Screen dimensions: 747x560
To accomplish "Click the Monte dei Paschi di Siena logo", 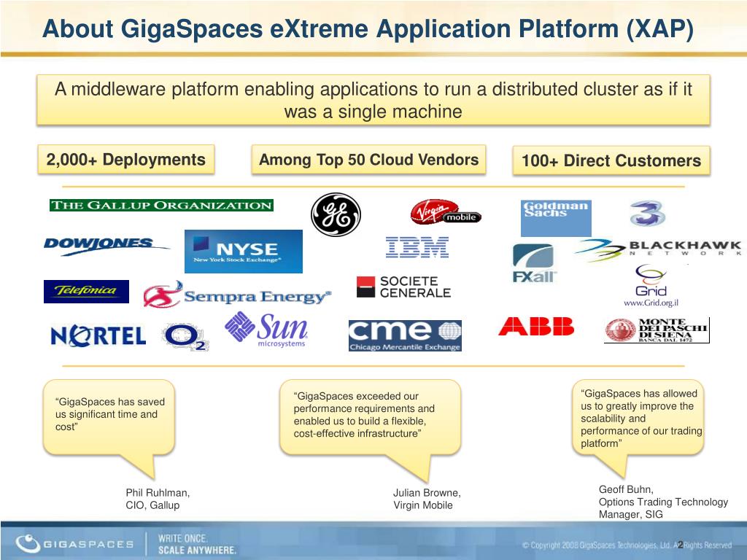I will 657,330.
